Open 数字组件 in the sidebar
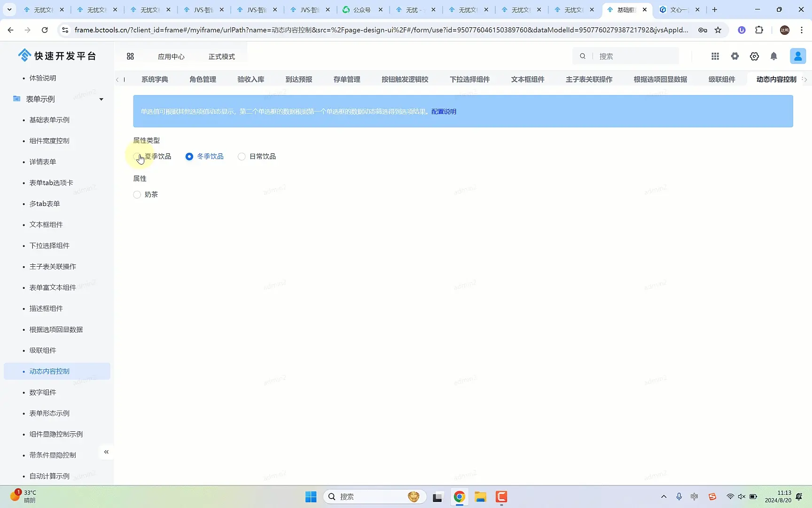Viewport: 812px width, 508px height. 43,392
